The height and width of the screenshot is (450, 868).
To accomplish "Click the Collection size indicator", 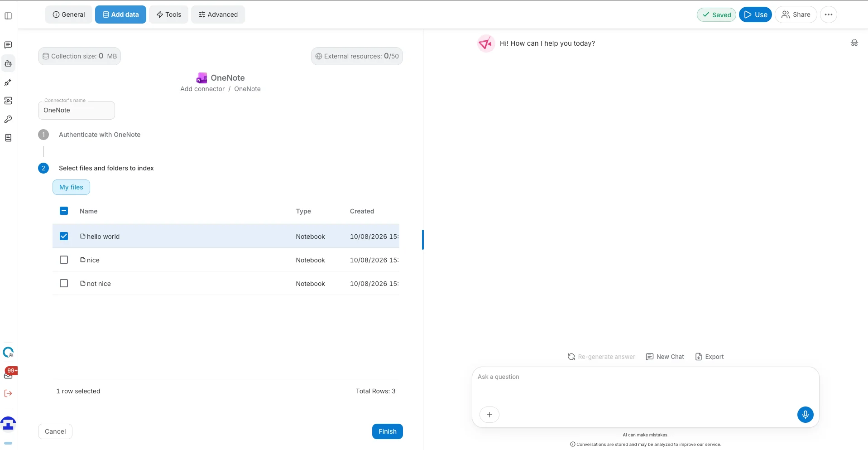I will (80, 56).
